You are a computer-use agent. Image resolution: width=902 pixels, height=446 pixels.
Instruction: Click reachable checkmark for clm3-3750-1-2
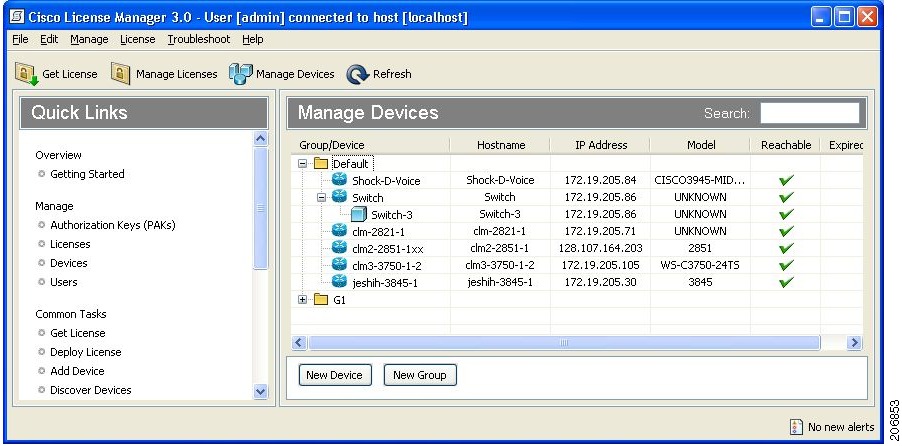tap(786, 265)
